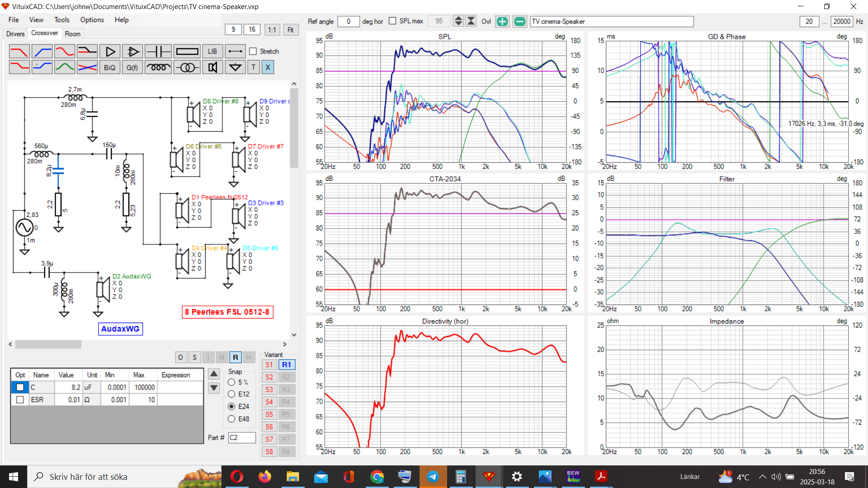Click the schematic horizontal scrollbar thumb

tap(48, 344)
